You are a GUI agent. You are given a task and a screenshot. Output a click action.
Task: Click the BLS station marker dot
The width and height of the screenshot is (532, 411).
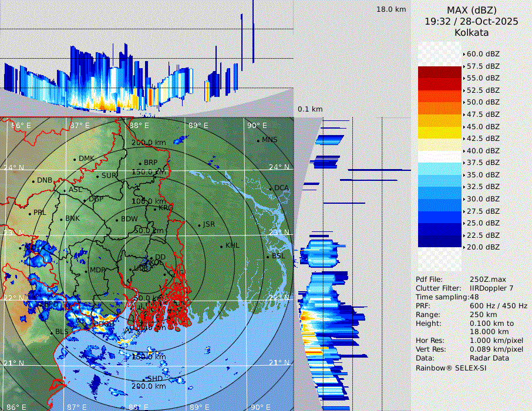coord(52,332)
